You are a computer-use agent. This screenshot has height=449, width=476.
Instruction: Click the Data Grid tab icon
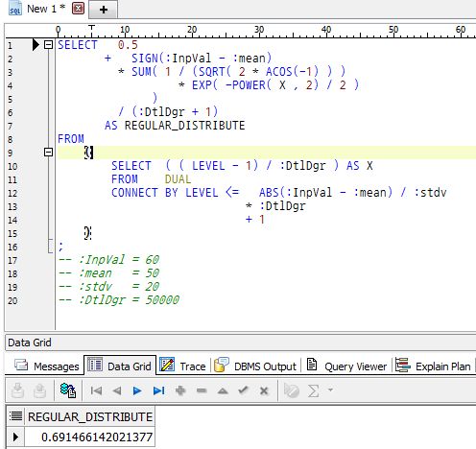tap(95, 365)
